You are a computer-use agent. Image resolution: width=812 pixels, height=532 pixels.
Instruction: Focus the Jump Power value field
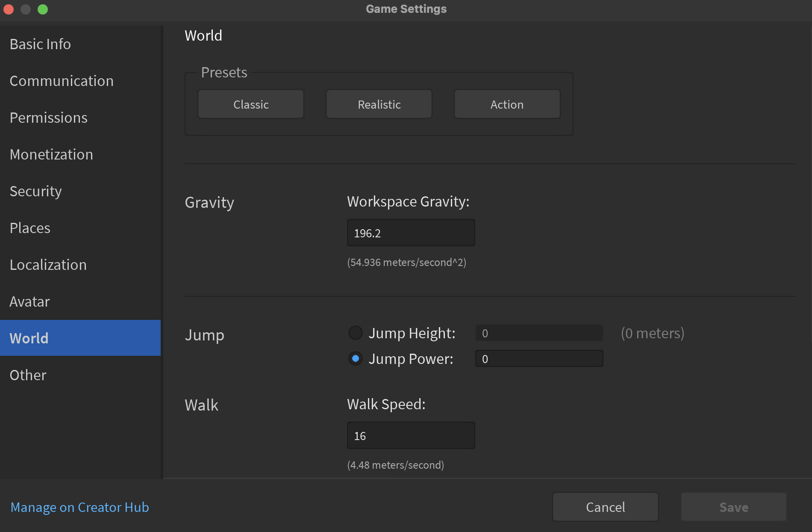[x=539, y=359]
